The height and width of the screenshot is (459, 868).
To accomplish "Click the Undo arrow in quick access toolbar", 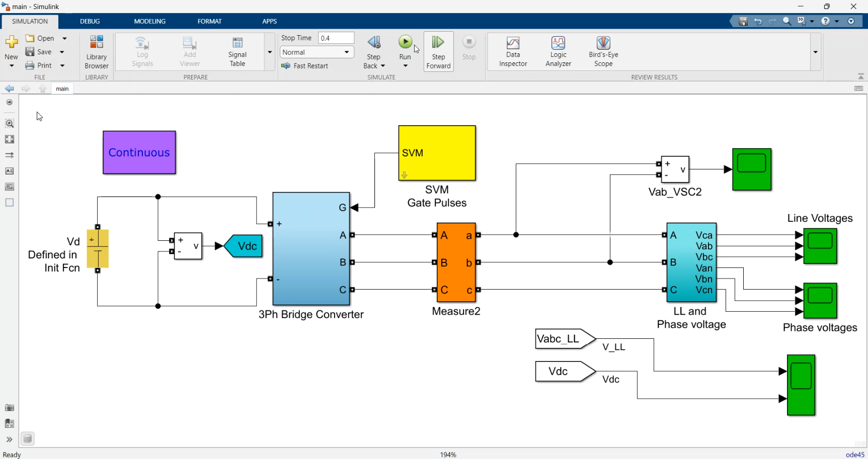I will pyautogui.click(x=758, y=21).
